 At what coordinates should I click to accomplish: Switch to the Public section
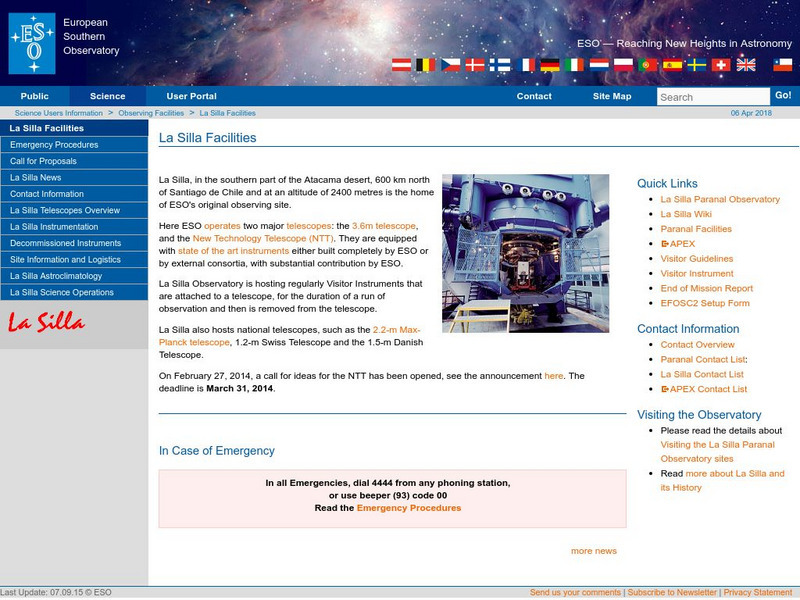click(x=35, y=96)
